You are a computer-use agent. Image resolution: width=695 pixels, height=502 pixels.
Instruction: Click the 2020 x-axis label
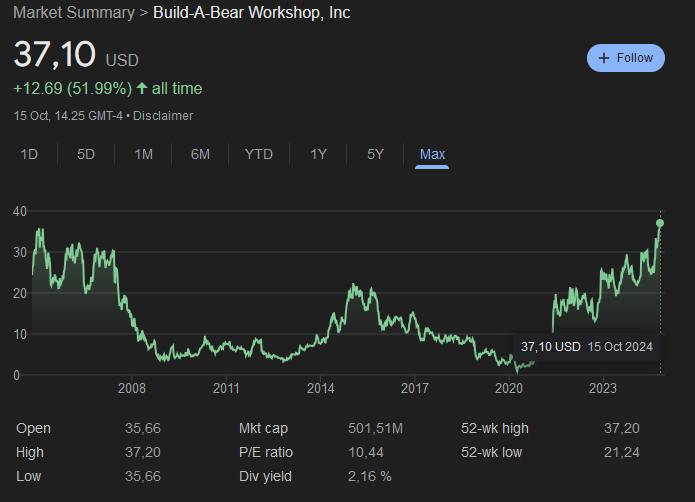coord(509,389)
